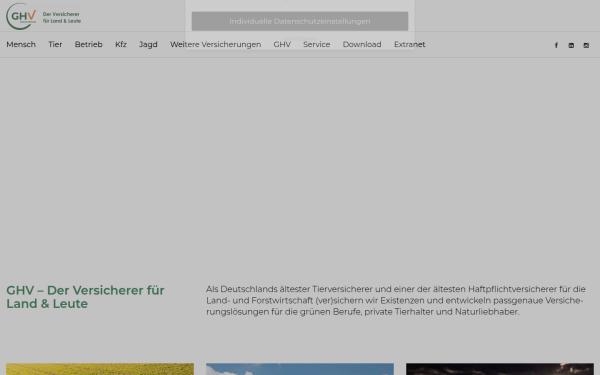Click heading 'GHV – Der Versicherer für Land & Leute'
This screenshot has width=600, height=375.
pyautogui.click(x=85, y=297)
